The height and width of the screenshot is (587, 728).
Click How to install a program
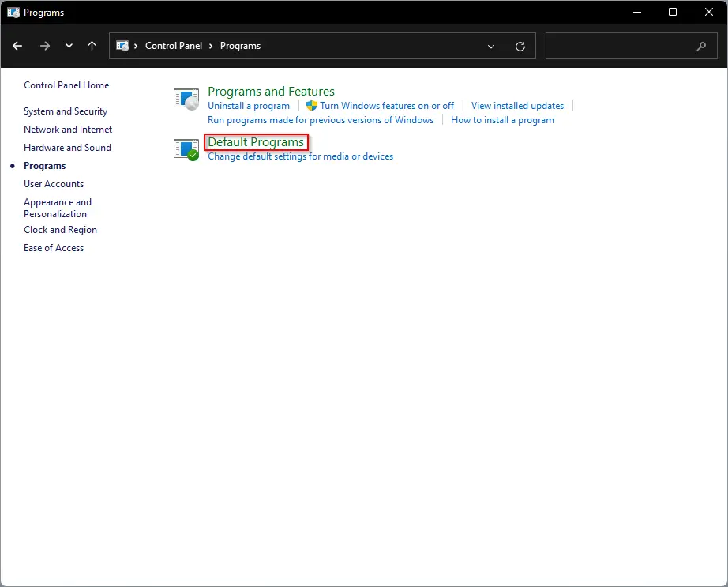tap(502, 120)
